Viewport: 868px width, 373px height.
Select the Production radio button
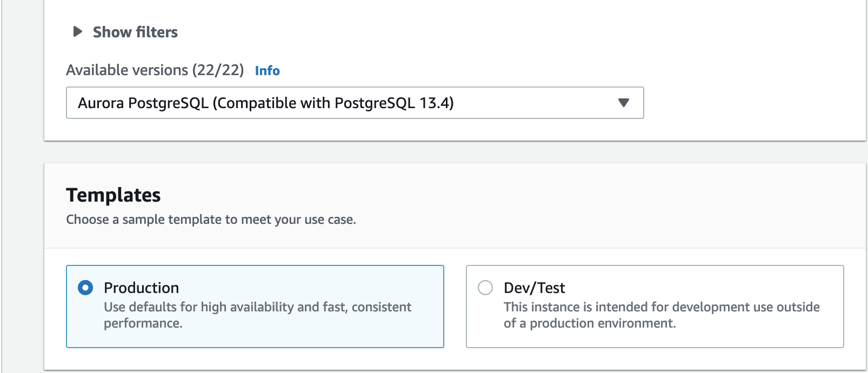pyautogui.click(x=85, y=288)
